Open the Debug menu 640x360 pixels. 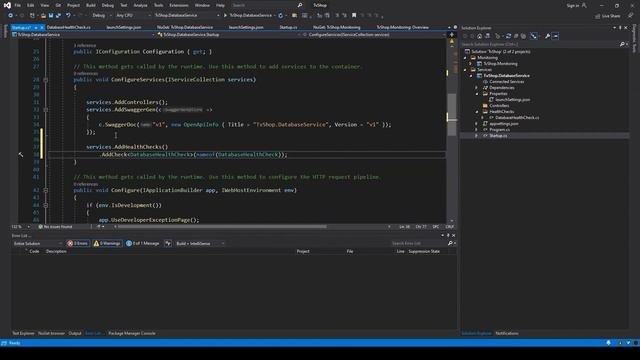tap(108, 5)
